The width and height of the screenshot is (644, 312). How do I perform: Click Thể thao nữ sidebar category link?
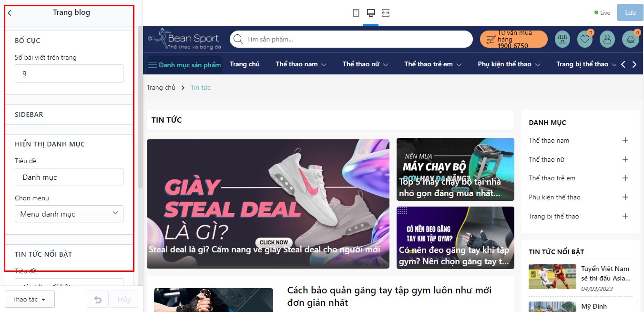click(546, 159)
